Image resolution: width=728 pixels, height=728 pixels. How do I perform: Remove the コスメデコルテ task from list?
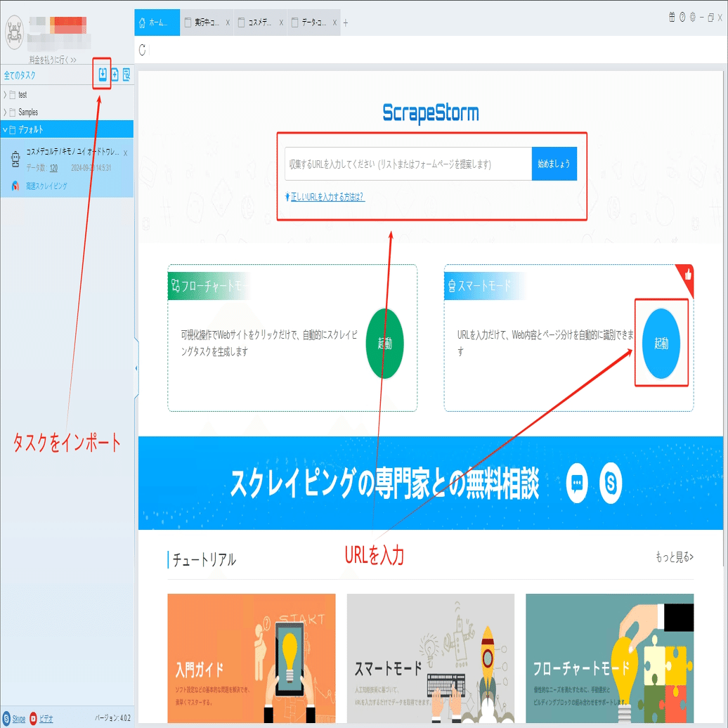click(x=125, y=152)
